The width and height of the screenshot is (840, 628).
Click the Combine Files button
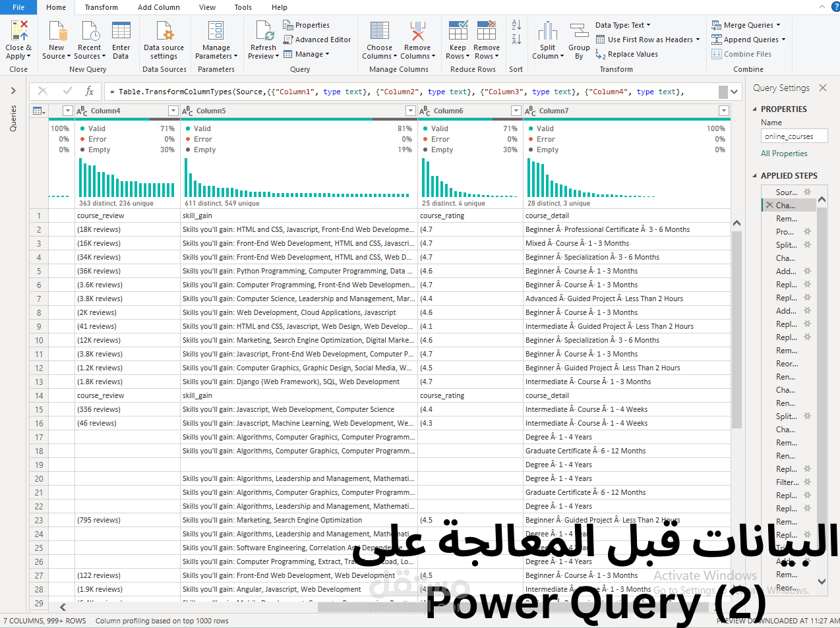click(x=742, y=54)
